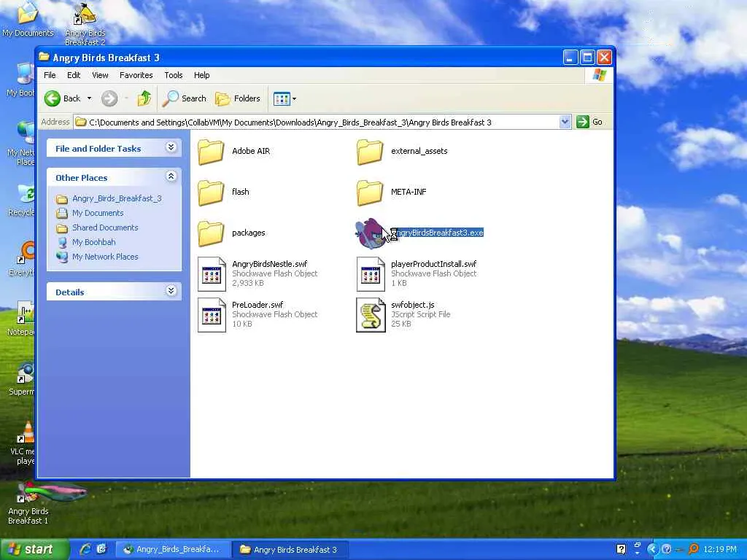Open the File menu

[50, 75]
